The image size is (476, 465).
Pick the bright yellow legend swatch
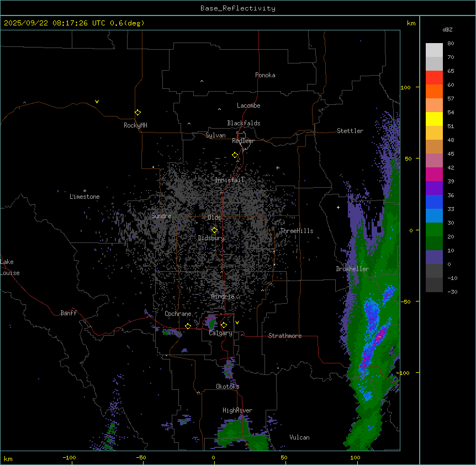(x=434, y=119)
